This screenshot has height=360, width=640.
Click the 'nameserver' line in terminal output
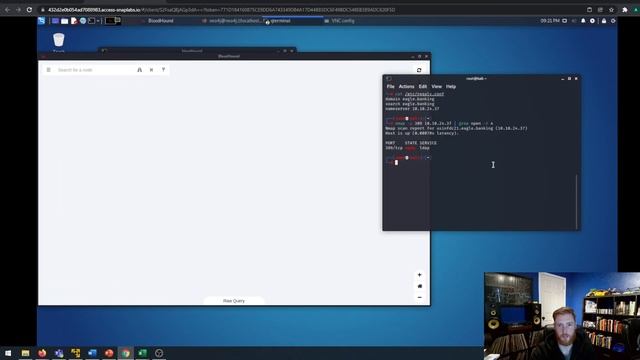pos(412,109)
